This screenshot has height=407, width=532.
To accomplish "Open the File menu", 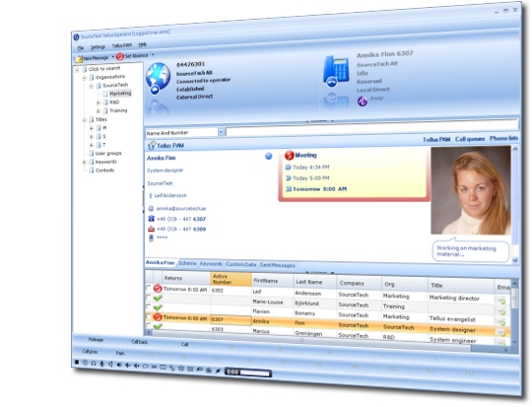I will [81, 48].
